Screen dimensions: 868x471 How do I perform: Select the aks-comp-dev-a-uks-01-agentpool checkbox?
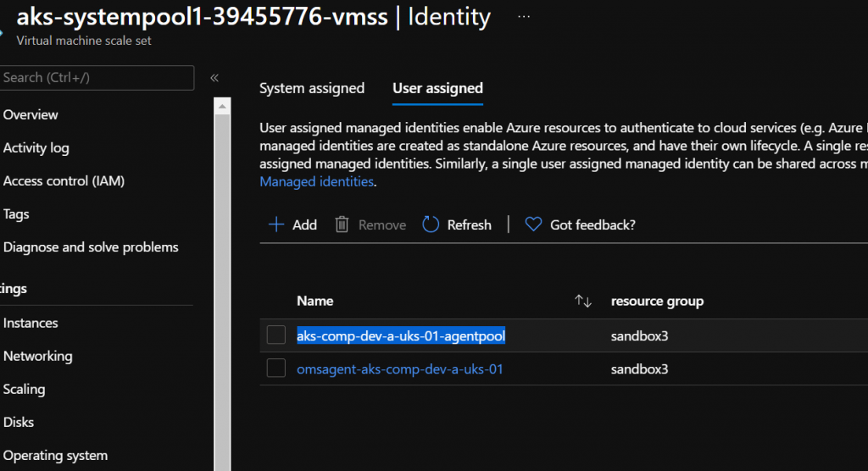tap(276, 335)
